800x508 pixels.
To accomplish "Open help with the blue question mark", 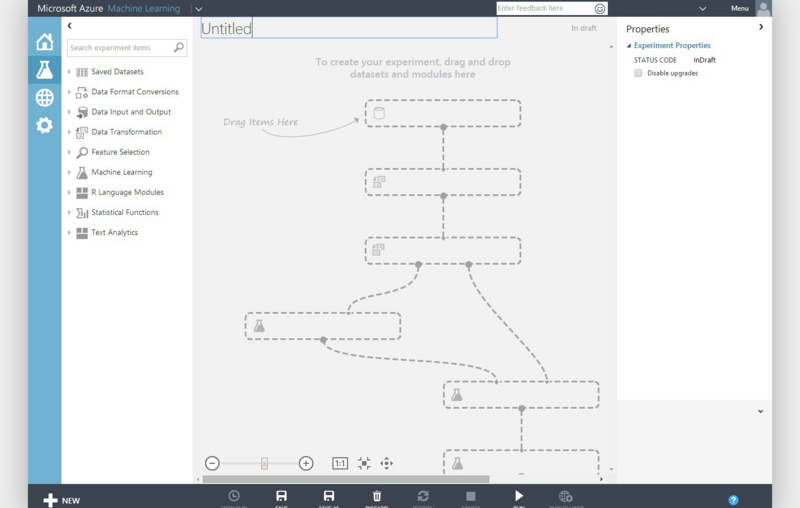I will [733, 500].
